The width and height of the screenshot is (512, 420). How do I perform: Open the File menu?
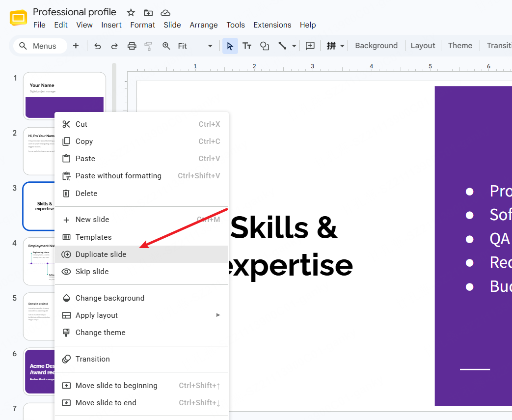[x=39, y=25]
